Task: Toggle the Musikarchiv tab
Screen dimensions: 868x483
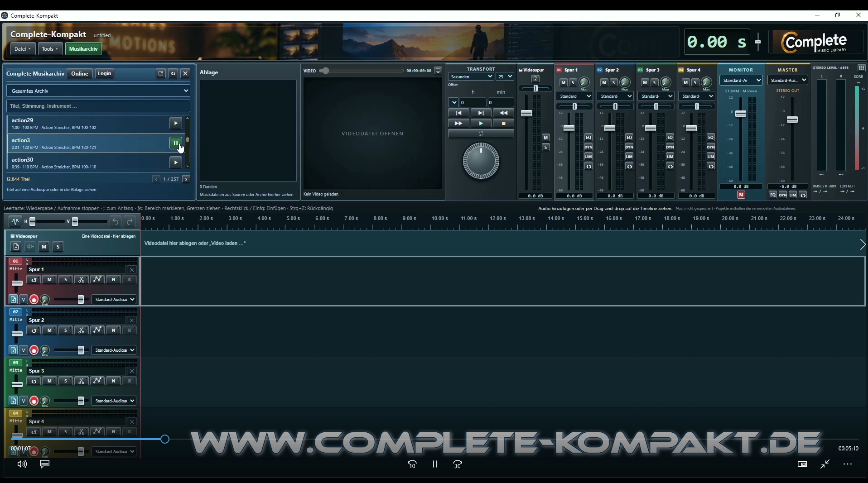Action: point(83,49)
